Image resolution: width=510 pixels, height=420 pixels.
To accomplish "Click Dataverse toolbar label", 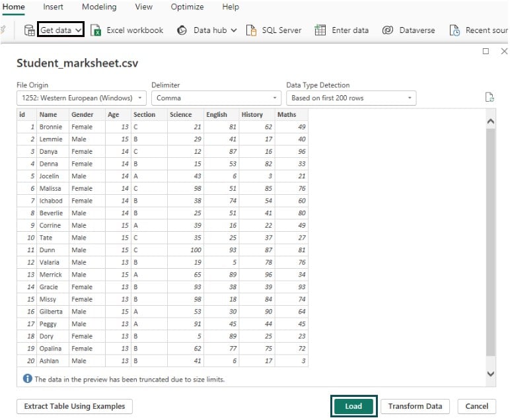I will click(x=417, y=30).
